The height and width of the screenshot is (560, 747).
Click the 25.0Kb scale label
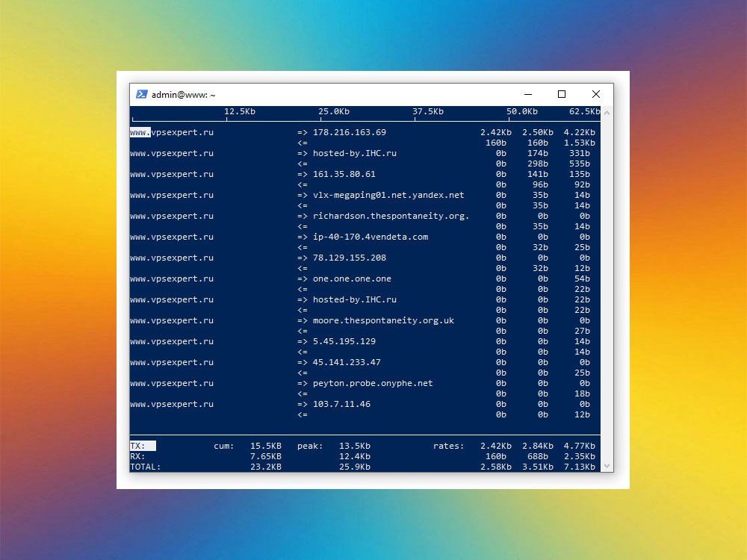(333, 111)
